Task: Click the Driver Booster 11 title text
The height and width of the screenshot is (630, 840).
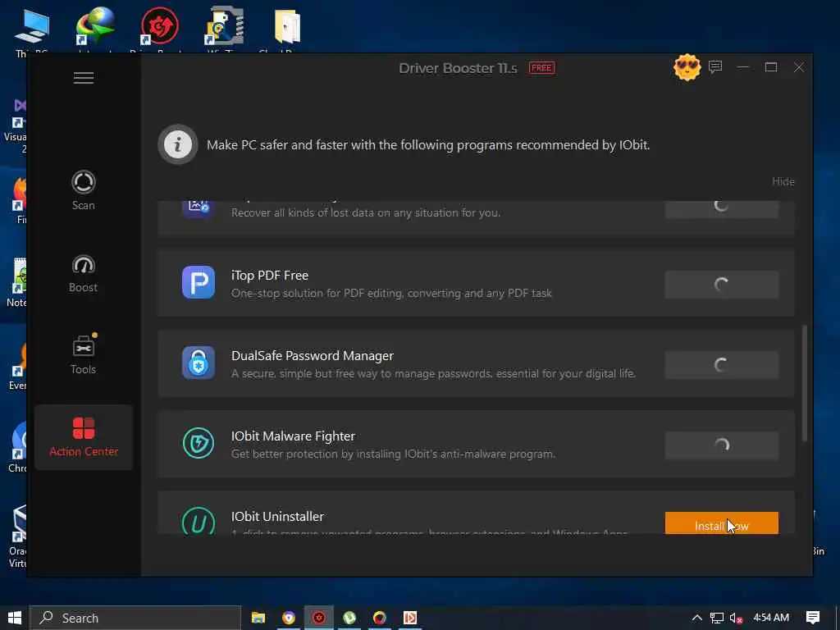Action: tap(458, 68)
